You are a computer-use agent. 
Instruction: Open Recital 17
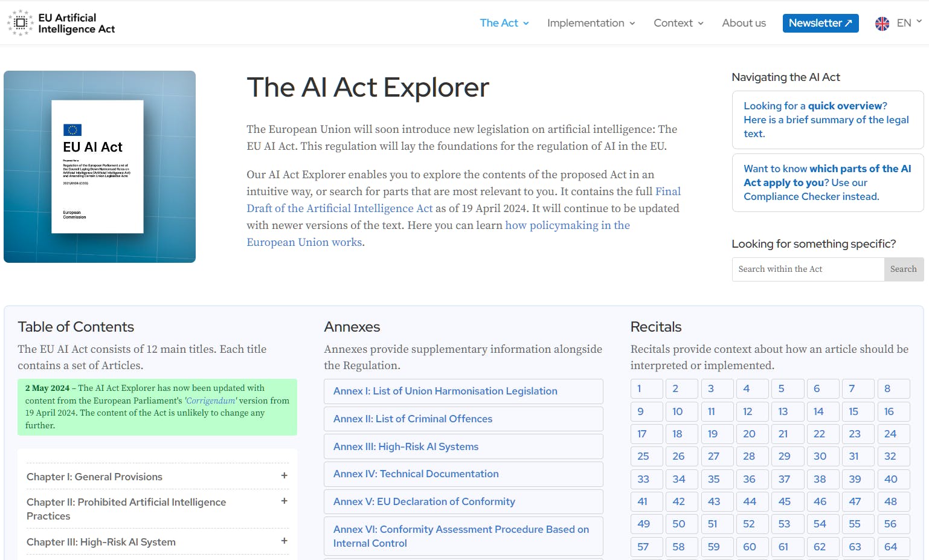pyautogui.click(x=646, y=434)
